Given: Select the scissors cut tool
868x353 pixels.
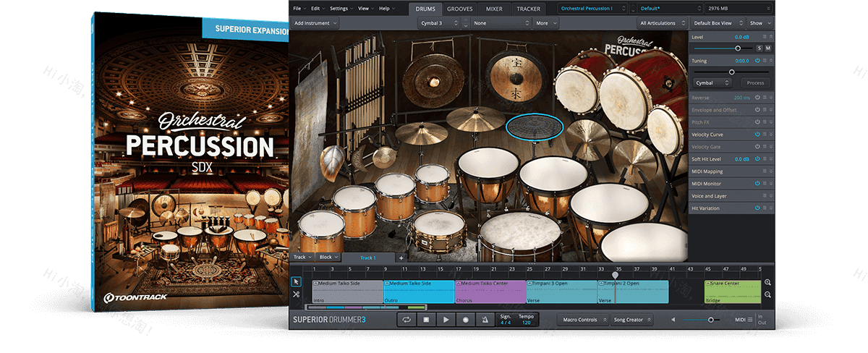Looking at the screenshot, I should pos(297,294).
